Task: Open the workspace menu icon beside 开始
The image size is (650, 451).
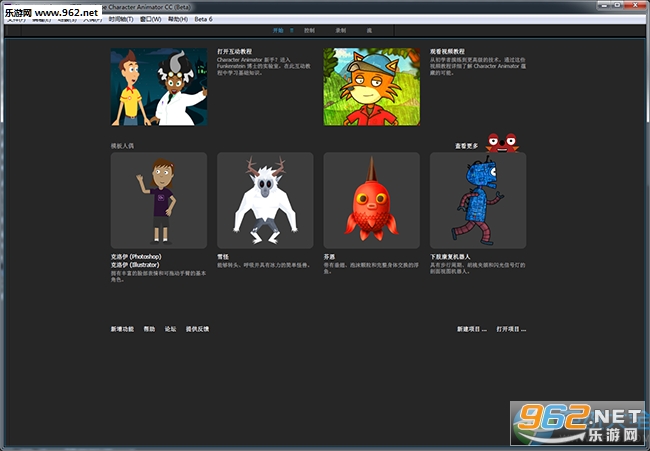Action: [x=292, y=30]
